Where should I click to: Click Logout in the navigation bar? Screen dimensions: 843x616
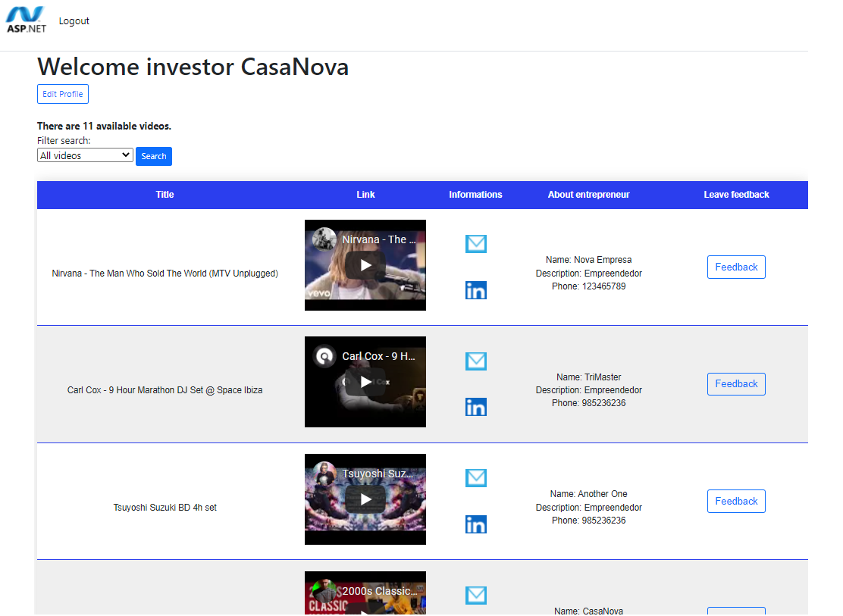tap(74, 21)
